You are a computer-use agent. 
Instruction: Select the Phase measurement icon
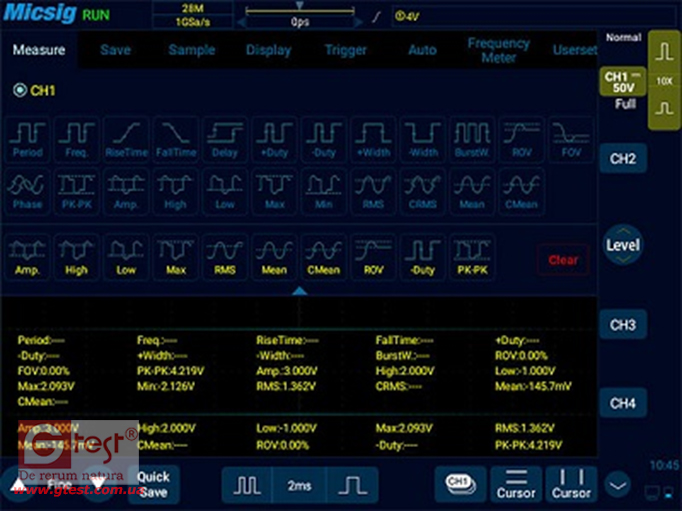(28, 189)
